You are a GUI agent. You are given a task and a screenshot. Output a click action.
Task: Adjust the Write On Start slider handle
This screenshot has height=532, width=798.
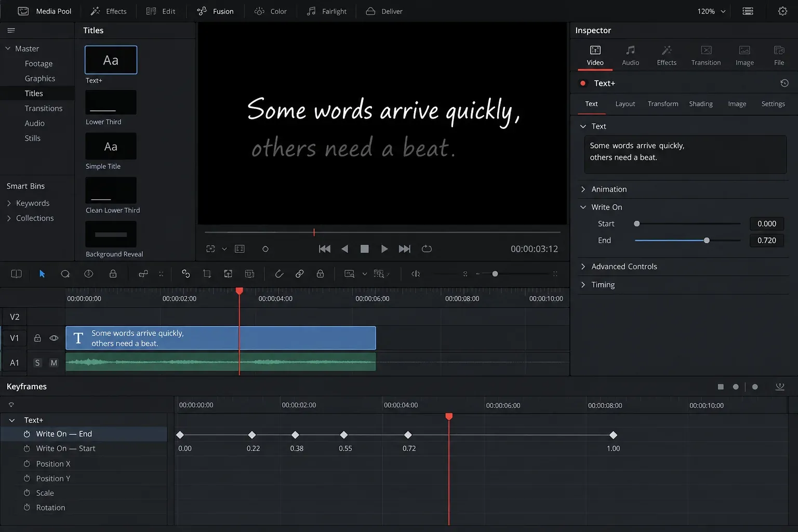tap(637, 224)
